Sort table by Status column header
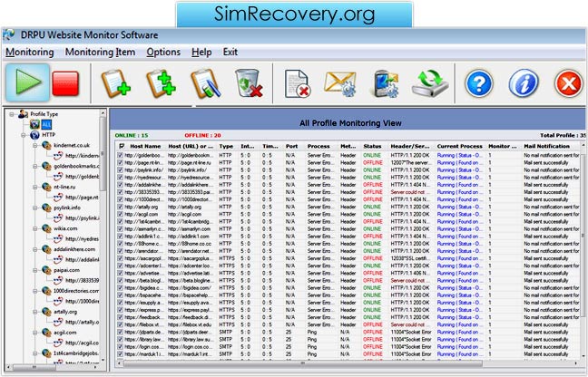The image size is (588, 377). tap(372, 146)
